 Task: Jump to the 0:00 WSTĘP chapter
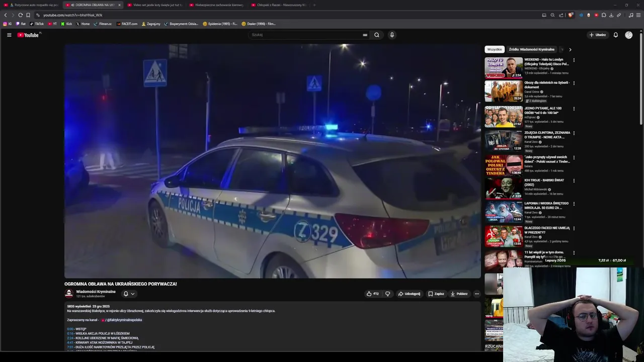tap(70, 329)
